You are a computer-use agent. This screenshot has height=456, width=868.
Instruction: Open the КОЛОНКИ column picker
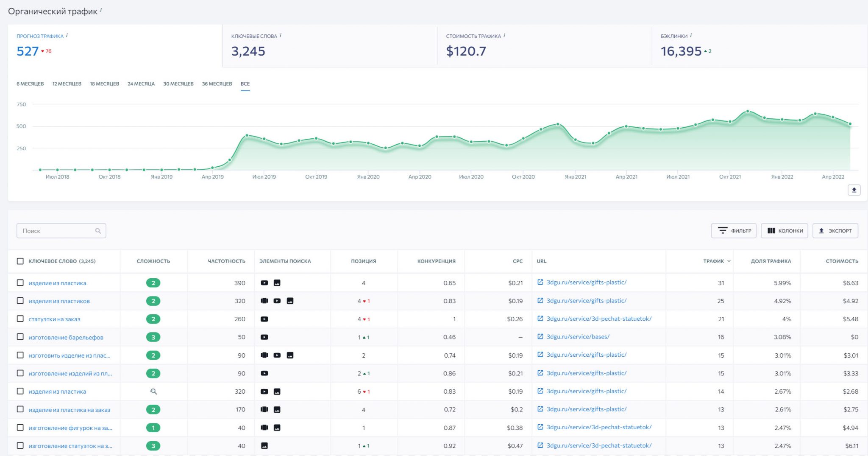(x=785, y=230)
